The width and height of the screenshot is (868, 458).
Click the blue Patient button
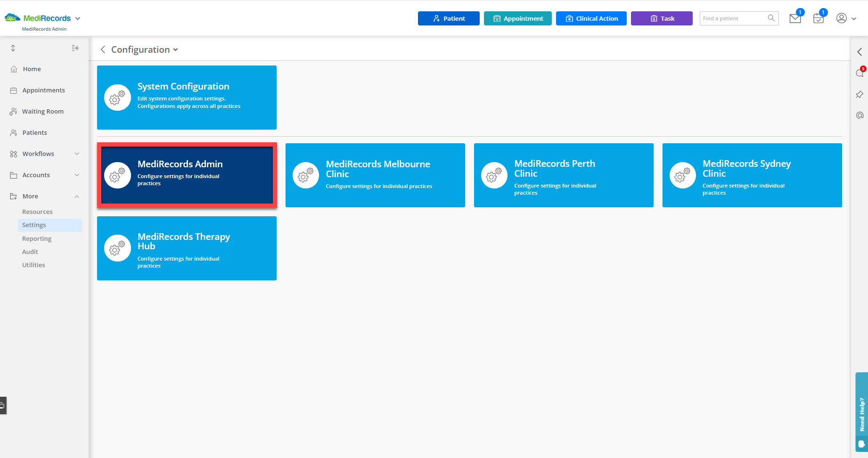click(449, 18)
